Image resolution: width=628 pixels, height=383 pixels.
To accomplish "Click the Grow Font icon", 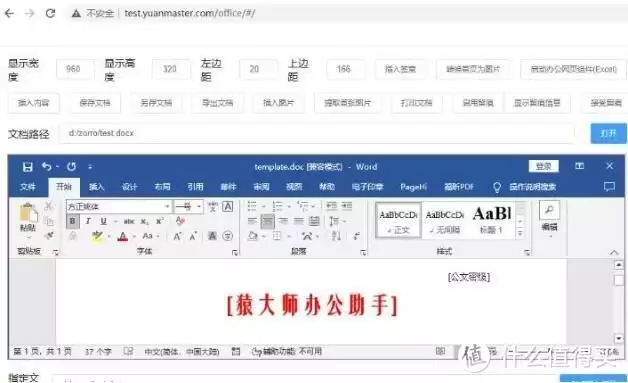I will tap(177, 236).
